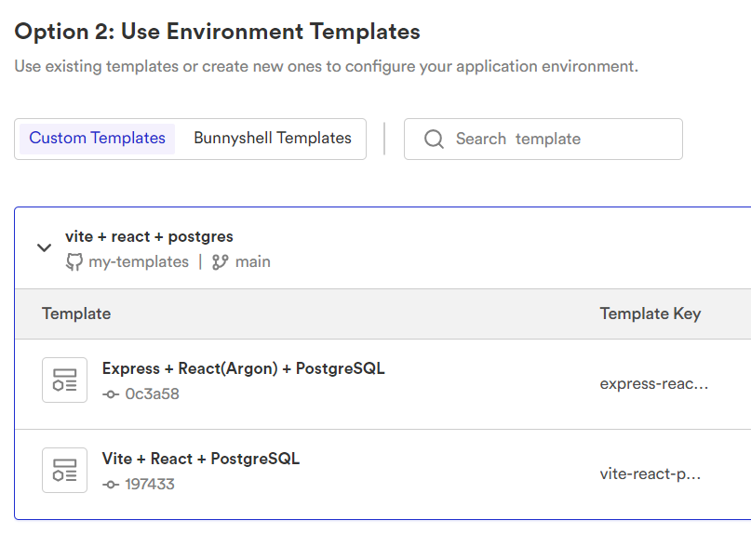Click the Vite + React + PostgreSQL template icon
This screenshot has height=560, width=751.
coord(64,471)
